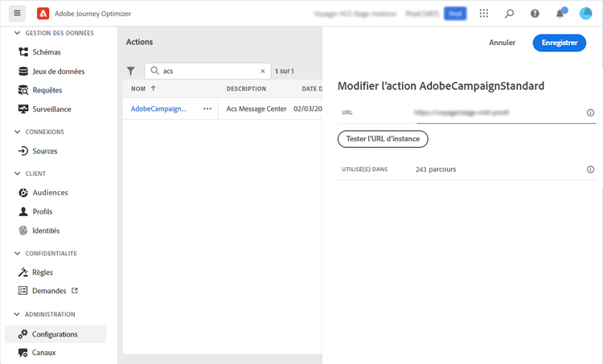
Task: Collapse the Administration section
Action: coord(17,314)
